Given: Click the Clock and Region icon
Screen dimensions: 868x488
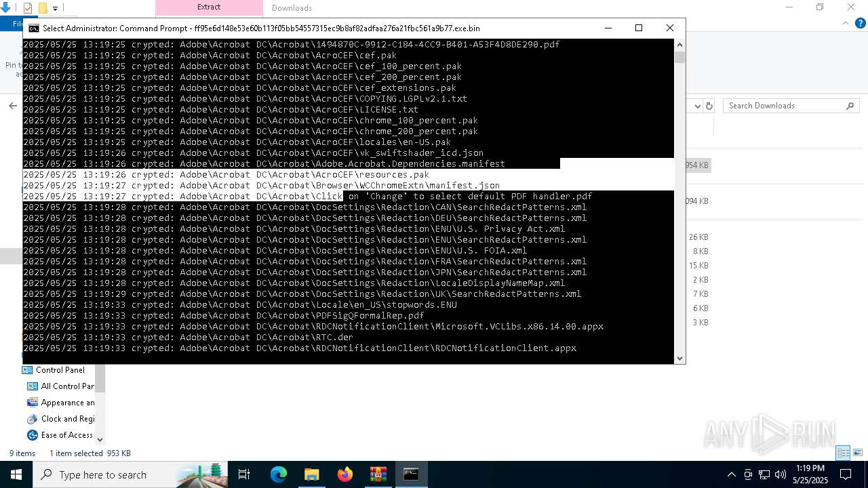Looking at the screenshot, I should pyautogui.click(x=33, y=419).
